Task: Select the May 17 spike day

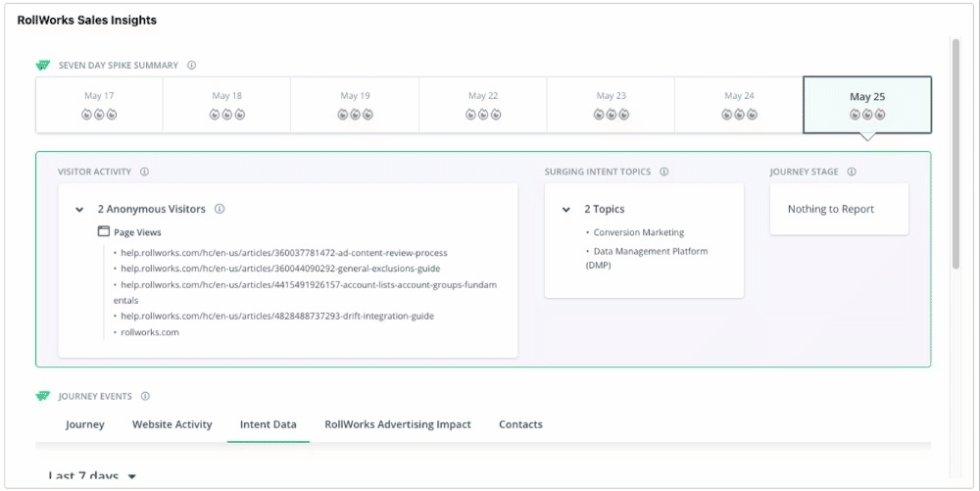Action: [x=99, y=105]
